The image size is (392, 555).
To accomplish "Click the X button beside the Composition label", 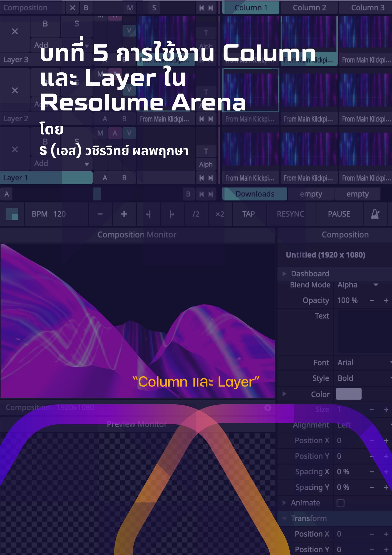I will (73, 8).
